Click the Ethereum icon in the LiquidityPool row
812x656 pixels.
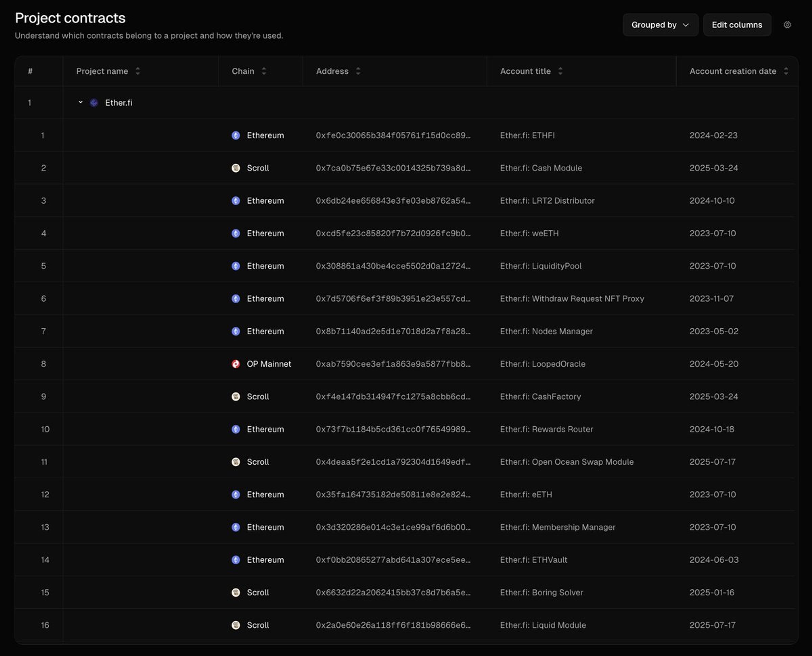[235, 266]
